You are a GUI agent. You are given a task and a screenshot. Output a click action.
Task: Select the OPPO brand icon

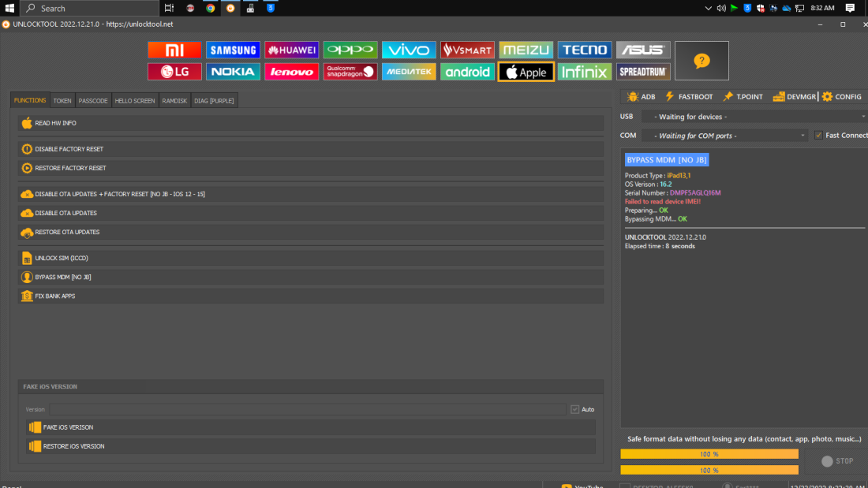point(350,50)
